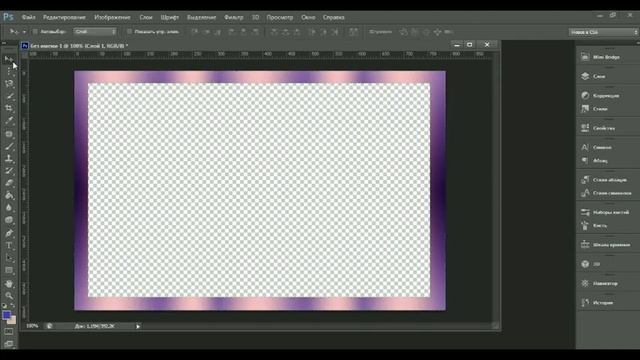Collapse the toolbox using top arrows
Viewport: 640px width, 360px height.
click(4, 43)
